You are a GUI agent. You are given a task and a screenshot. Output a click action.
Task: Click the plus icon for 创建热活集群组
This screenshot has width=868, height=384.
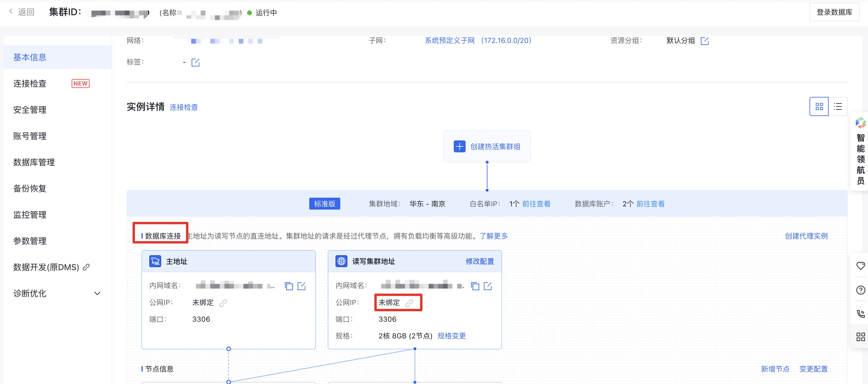point(460,146)
